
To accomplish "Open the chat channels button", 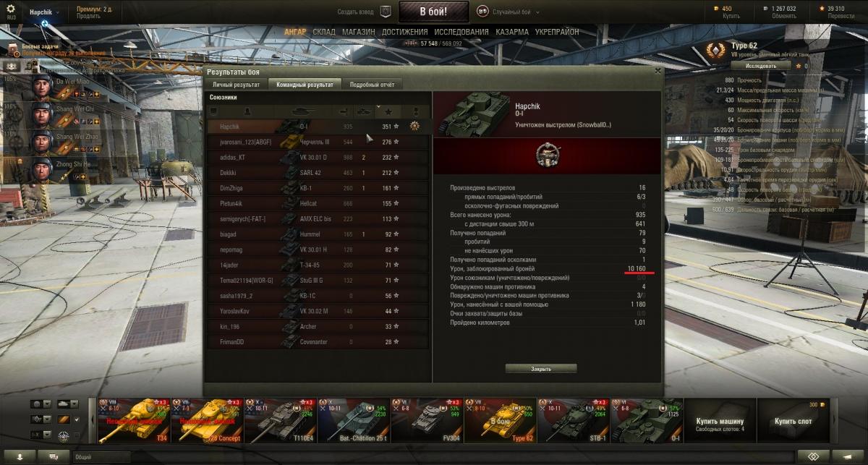I will [53, 457].
